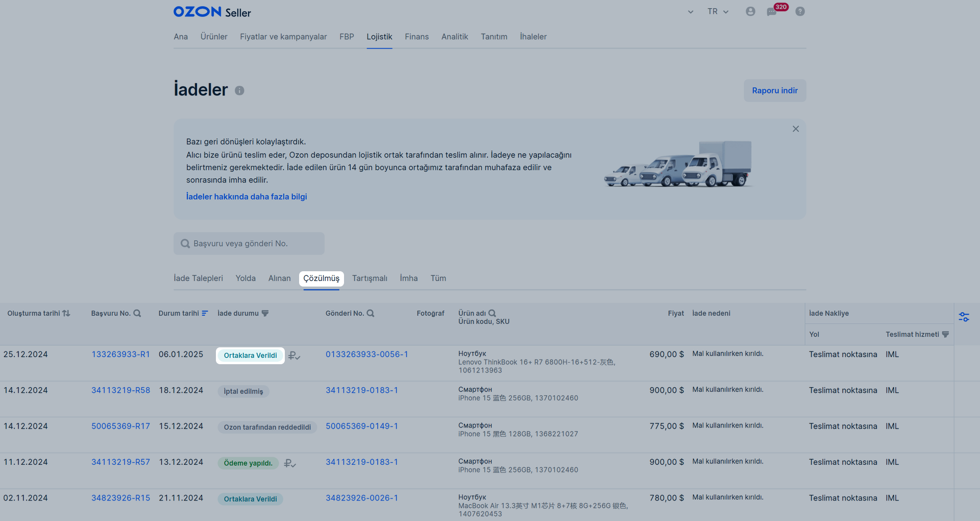Click ruble payment icon in 133263933-R1 row

coord(294,356)
